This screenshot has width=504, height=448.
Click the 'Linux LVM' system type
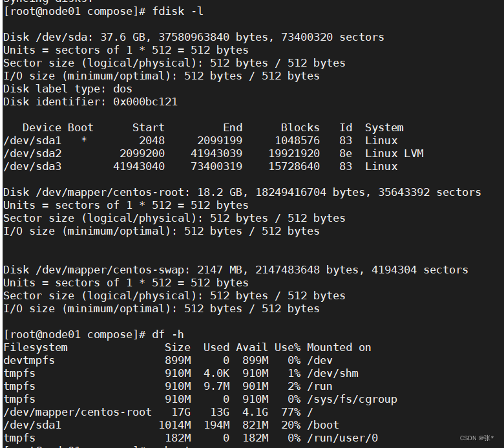(x=394, y=153)
